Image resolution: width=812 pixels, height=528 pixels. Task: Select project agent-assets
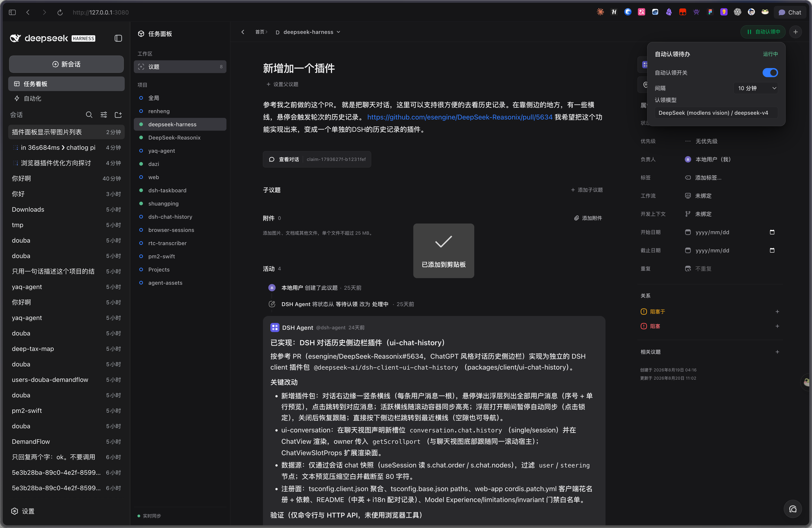[180, 283]
